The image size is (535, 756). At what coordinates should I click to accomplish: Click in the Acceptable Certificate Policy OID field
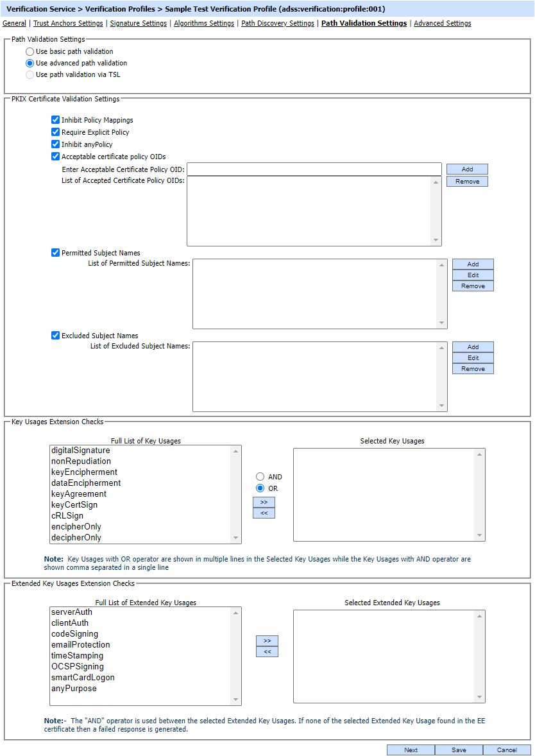click(x=314, y=169)
